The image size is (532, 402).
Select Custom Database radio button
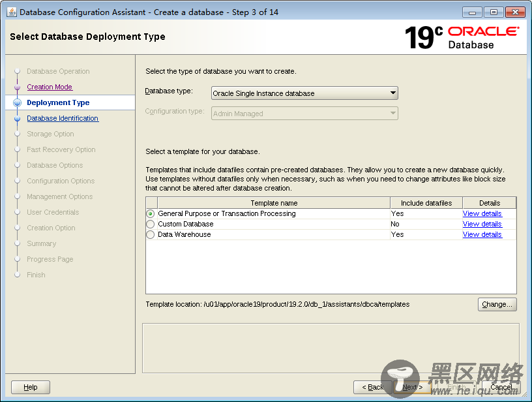pyautogui.click(x=151, y=224)
